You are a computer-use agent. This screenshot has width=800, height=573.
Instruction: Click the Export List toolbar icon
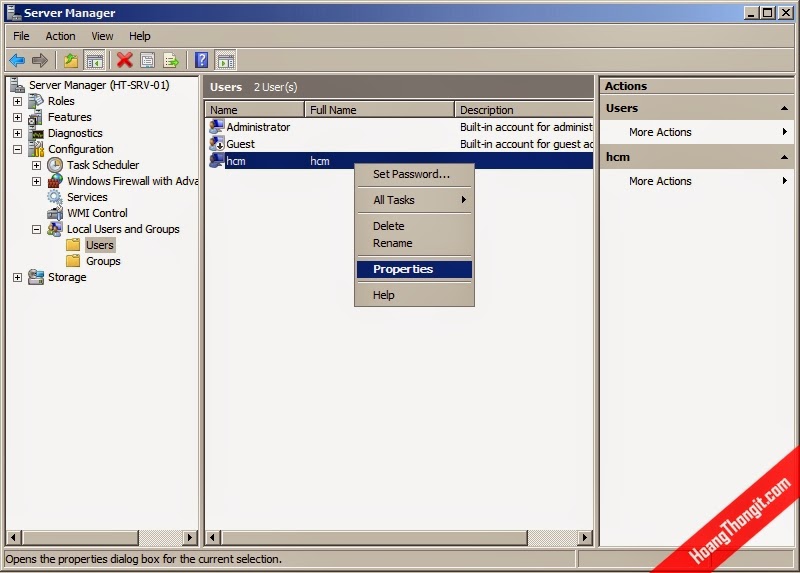pos(171,61)
